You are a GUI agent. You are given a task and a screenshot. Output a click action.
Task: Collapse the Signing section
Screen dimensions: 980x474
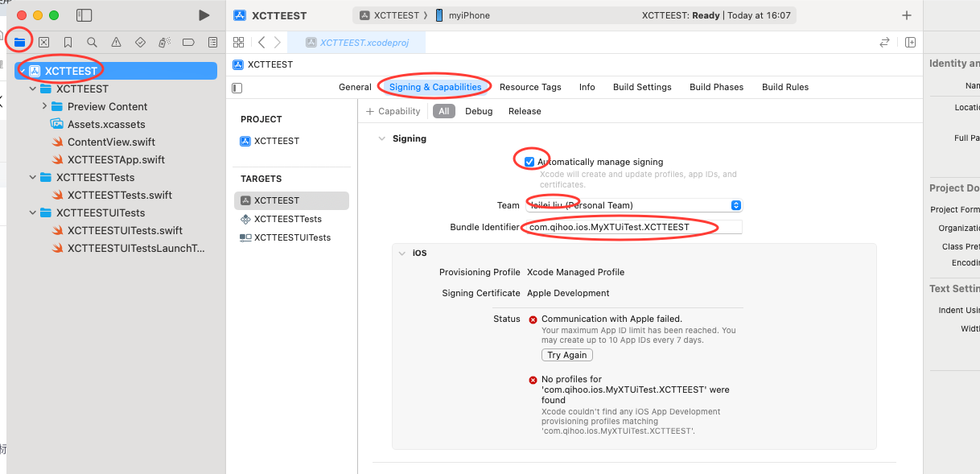(382, 138)
